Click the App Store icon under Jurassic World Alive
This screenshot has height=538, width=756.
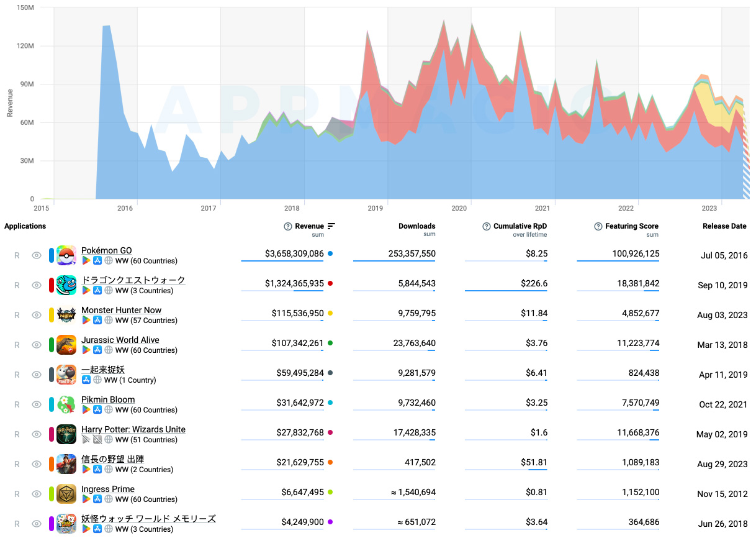97,350
